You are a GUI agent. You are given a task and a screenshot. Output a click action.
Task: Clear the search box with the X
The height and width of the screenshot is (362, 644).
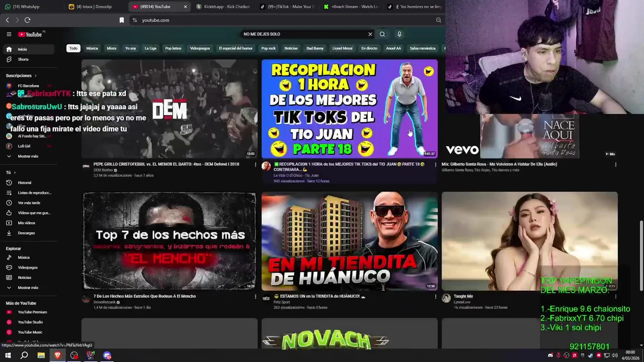[370, 34]
